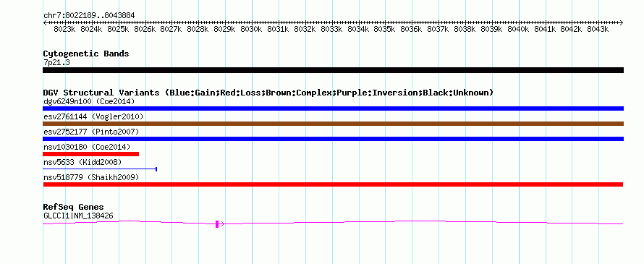
Task: Open variant esv2752177 (Pinto2007) label
Action: [x=91, y=132]
